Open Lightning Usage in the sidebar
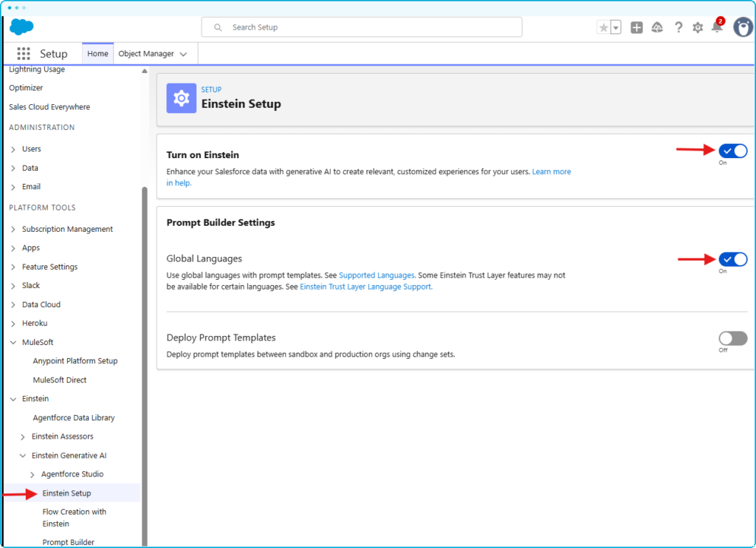The width and height of the screenshot is (756, 548). click(37, 69)
